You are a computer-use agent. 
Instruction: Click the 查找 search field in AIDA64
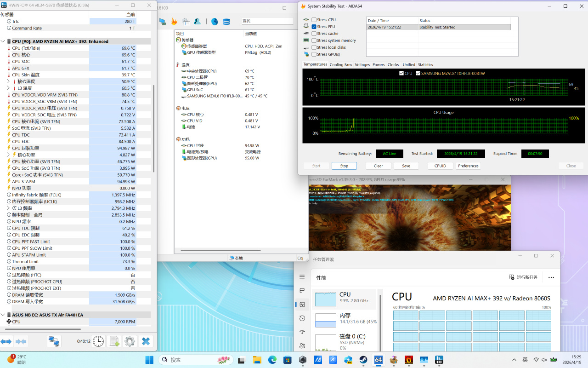tap(267, 21)
